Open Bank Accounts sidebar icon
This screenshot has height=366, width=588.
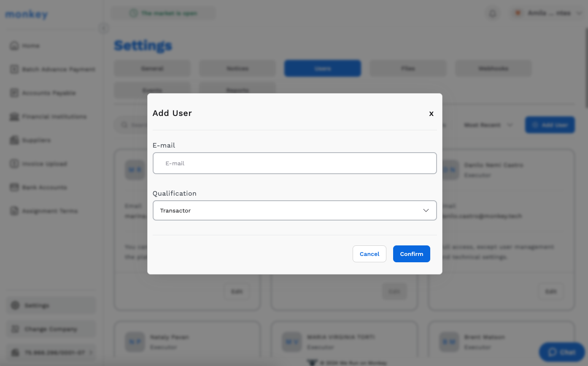[14, 187]
